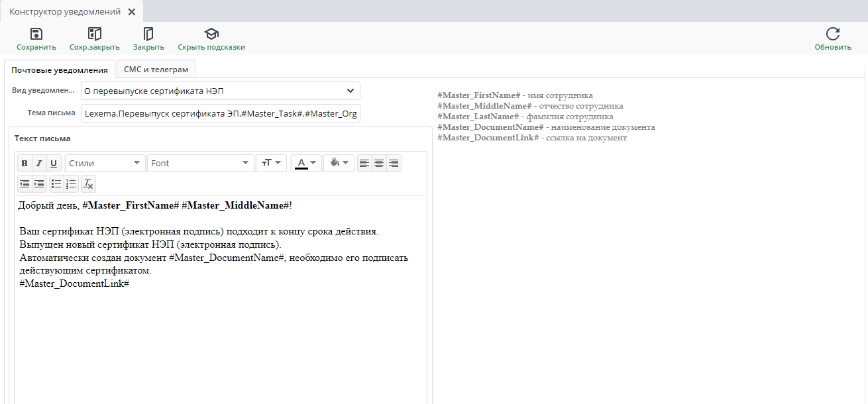Click the #Master_DocumentName# hint line
The image size is (868, 404).
pos(546,127)
